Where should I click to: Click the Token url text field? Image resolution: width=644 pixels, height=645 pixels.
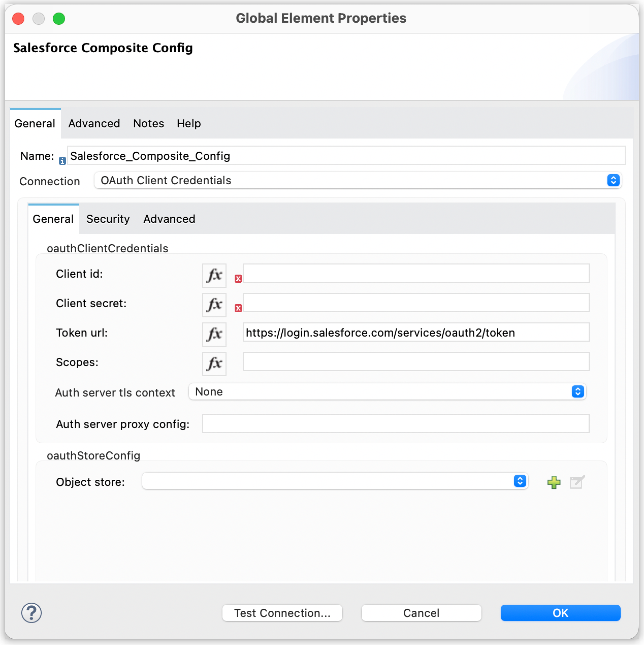[416, 332]
